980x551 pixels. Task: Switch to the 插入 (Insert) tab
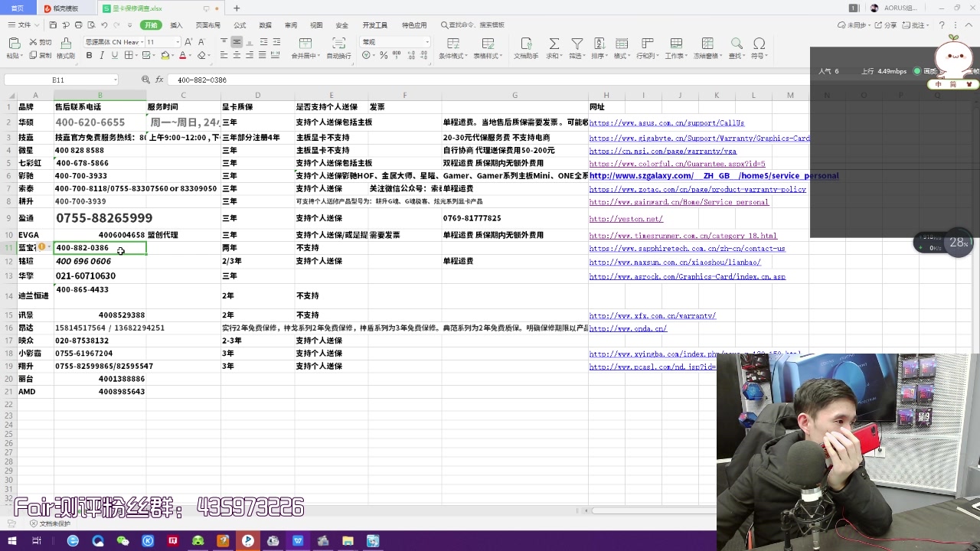pyautogui.click(x=176, y=25)
